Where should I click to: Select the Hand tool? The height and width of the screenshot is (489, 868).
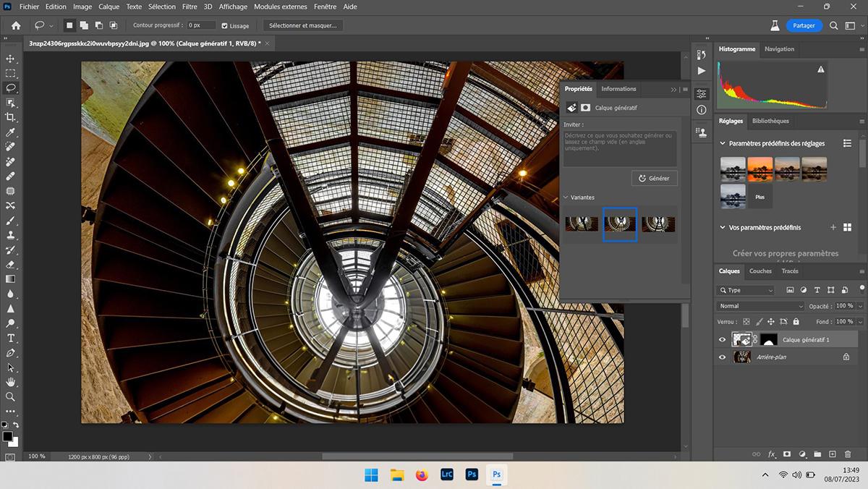pyautogui.click(x=10, y=382)
